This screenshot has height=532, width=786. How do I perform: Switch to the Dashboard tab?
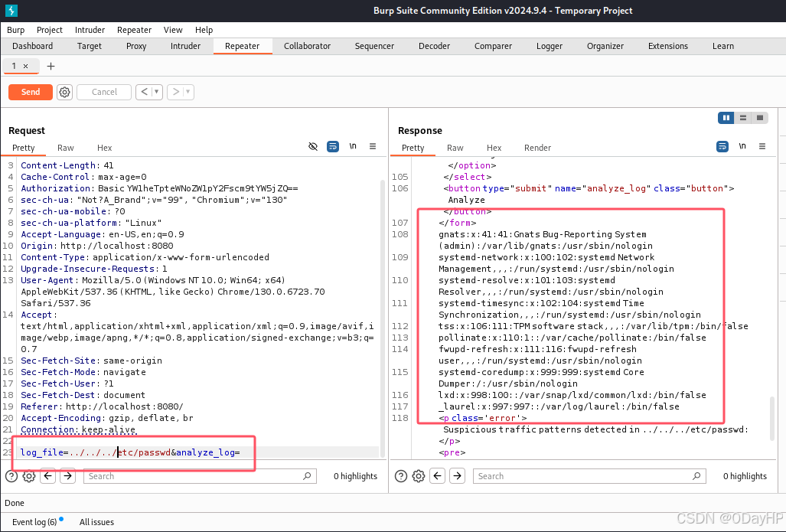33,46
